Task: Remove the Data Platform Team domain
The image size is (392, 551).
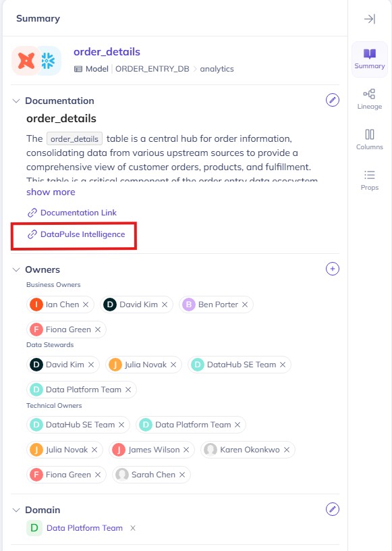Action: (x=133, y=528)
